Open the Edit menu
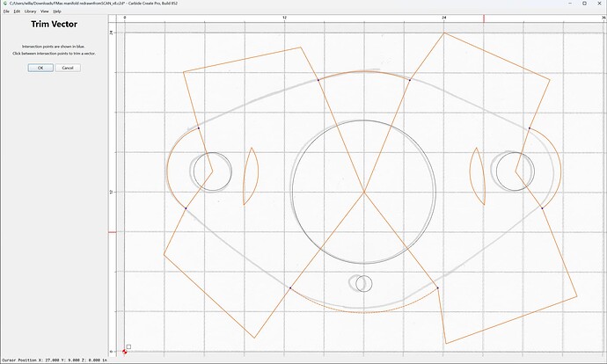The image size is (607, 364). pos(17,11)
